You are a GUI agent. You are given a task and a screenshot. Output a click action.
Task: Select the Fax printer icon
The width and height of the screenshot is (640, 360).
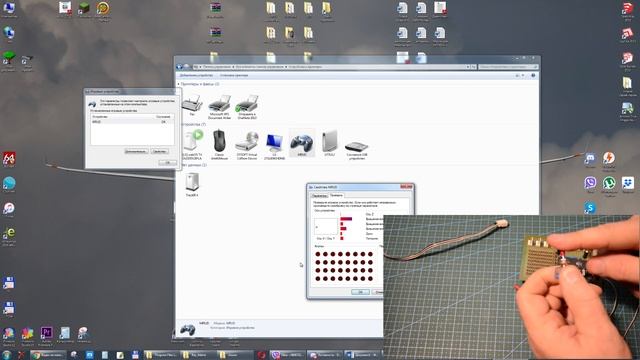(191, 105)
